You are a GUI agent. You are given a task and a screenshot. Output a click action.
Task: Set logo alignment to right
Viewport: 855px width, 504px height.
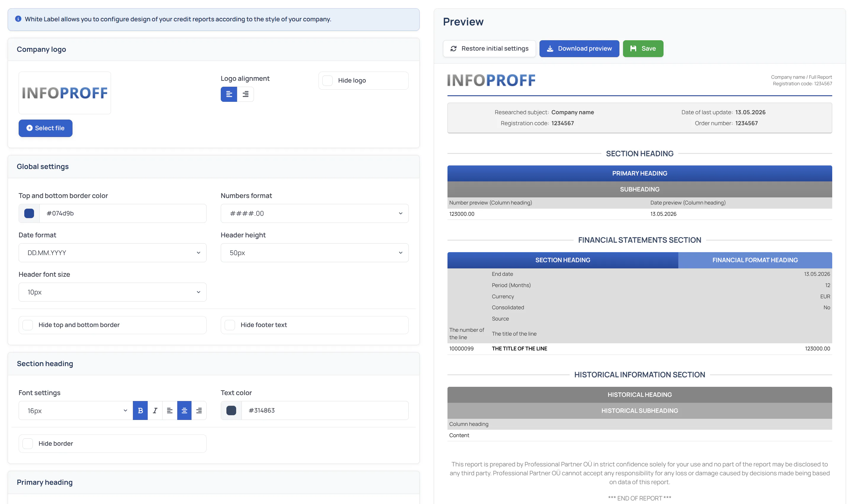point(246,94)
